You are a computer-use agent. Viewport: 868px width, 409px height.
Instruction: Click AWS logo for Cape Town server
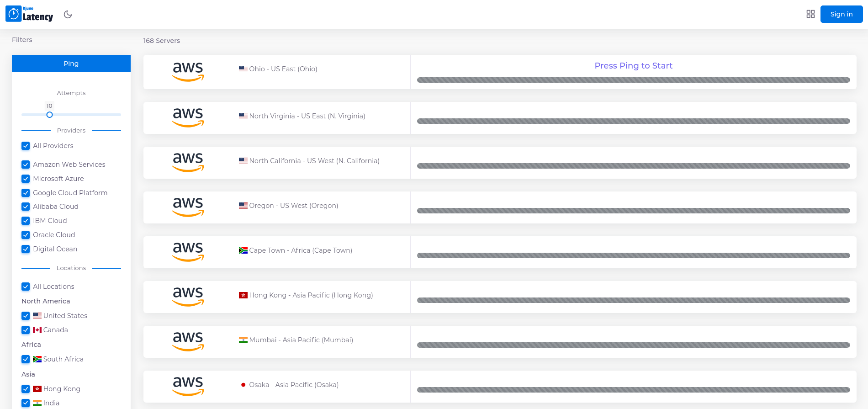click(188, 252)
